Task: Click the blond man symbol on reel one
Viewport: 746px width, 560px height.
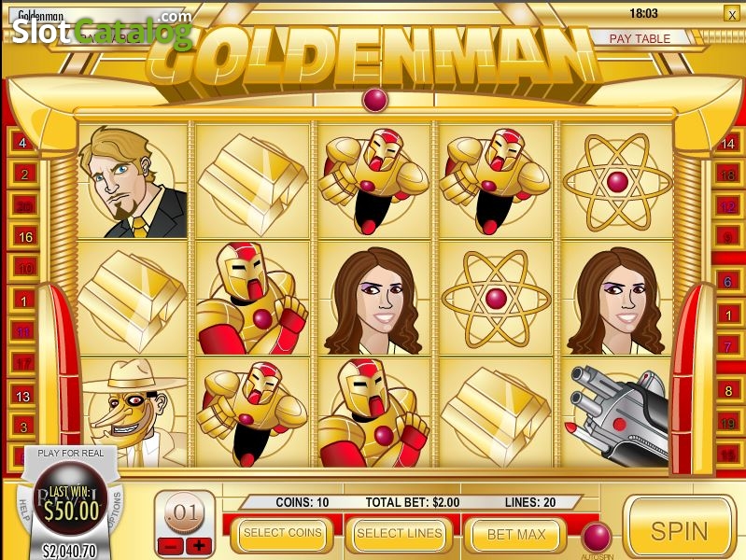Action: pos(133,181)
